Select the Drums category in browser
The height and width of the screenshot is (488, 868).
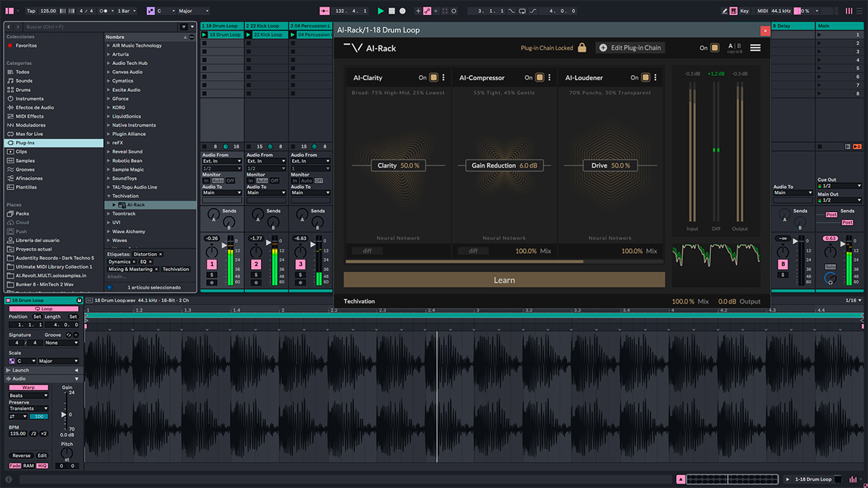tap(54, 90)
